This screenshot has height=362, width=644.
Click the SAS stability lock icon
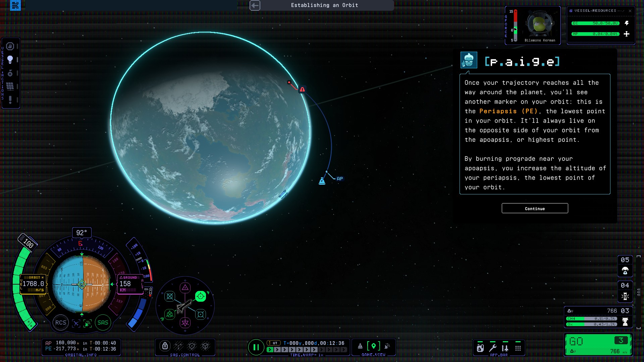[x=165, y=346]
